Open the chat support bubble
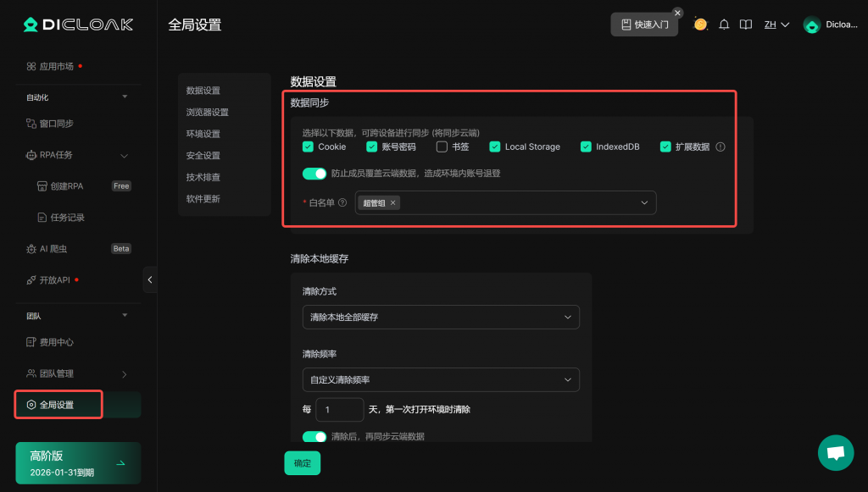The width and height of the screenshot is (868, 492). (x=835, y=453)
